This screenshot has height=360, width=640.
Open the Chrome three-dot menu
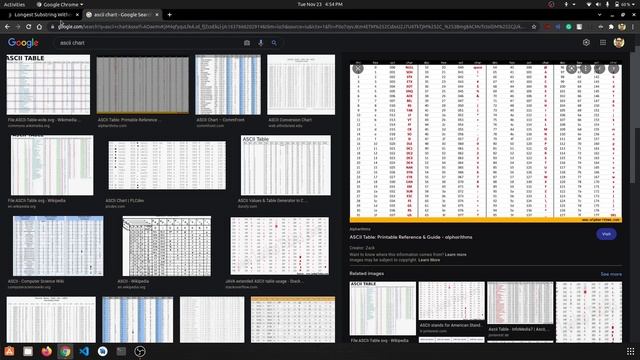click(633, 27)
